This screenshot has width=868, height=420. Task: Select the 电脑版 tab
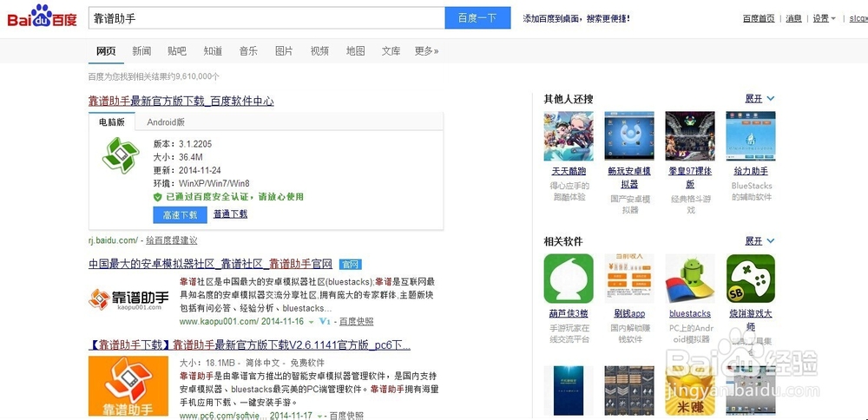(x=112, y=122)
